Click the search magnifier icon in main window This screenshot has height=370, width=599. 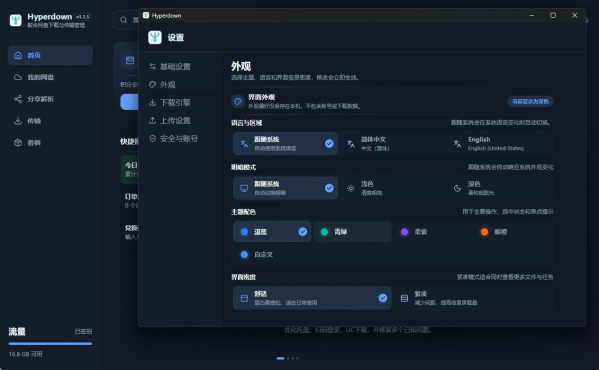tap(123, 20)
